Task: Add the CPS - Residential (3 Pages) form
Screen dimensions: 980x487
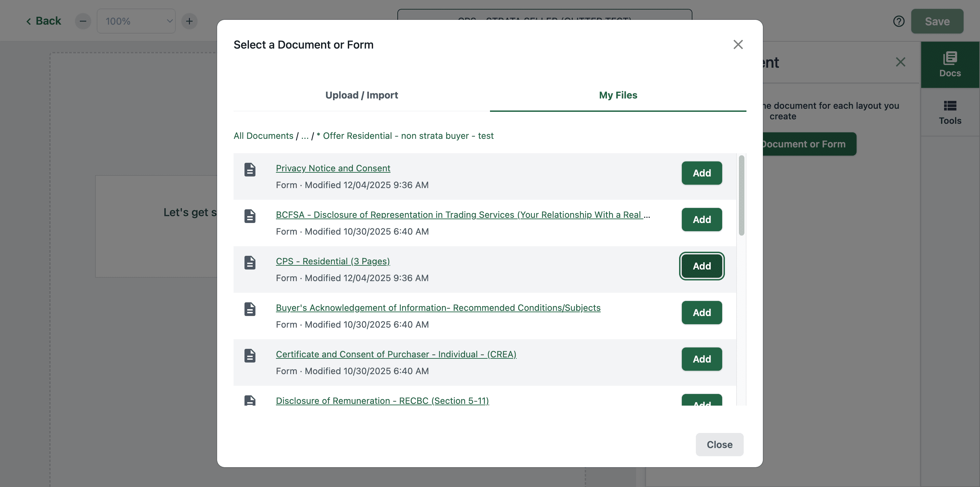Action: point(702,266)
